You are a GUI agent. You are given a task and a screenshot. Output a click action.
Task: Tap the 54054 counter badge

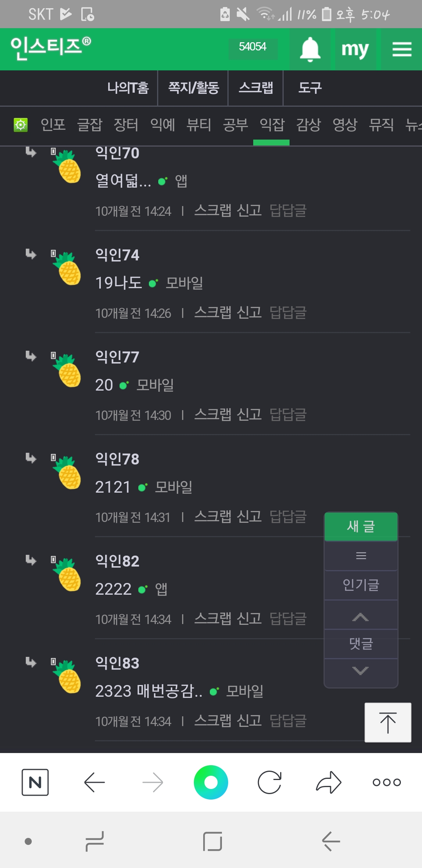(x=253, y=47)
